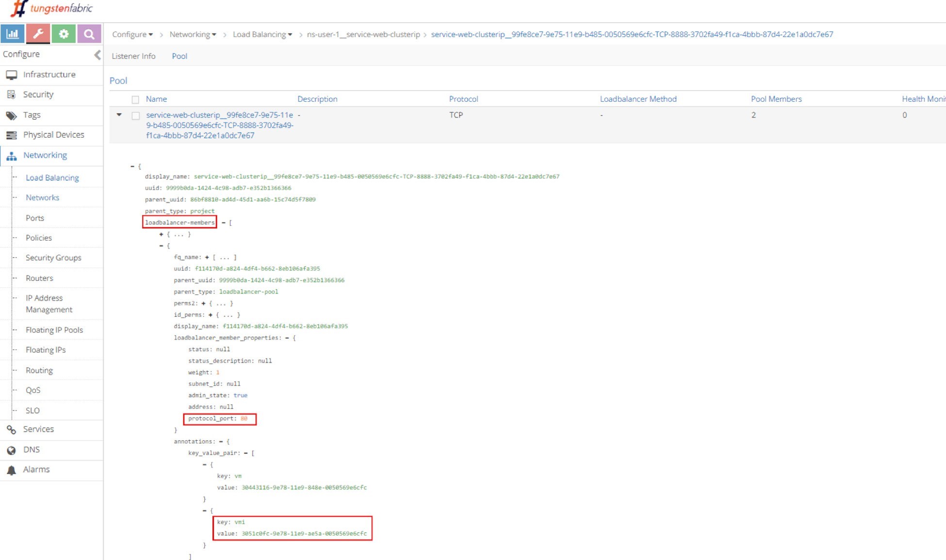The height and width of the screenshot is (560, 946).
Task: Open Load Balancing in the sidebar
Action: (x=52, y=178)
